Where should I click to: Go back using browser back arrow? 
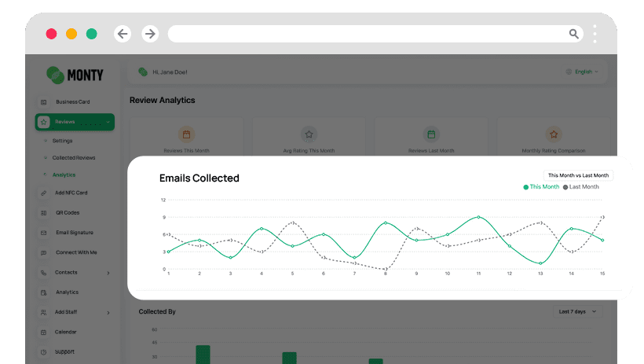123,34
